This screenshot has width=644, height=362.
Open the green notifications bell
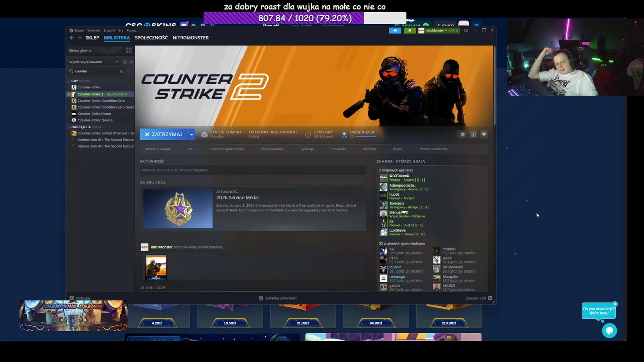click(409, 30)
